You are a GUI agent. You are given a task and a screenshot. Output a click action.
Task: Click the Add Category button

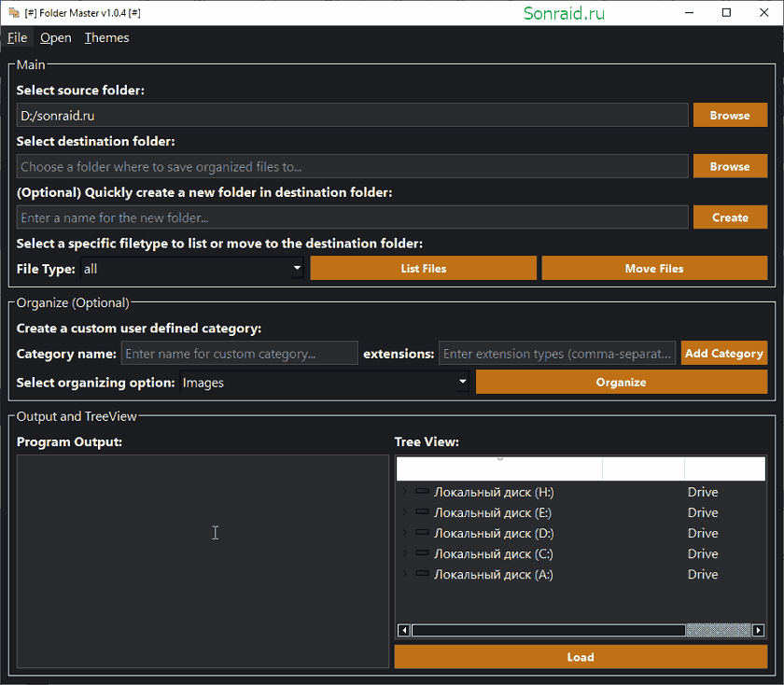pos(723,353)
